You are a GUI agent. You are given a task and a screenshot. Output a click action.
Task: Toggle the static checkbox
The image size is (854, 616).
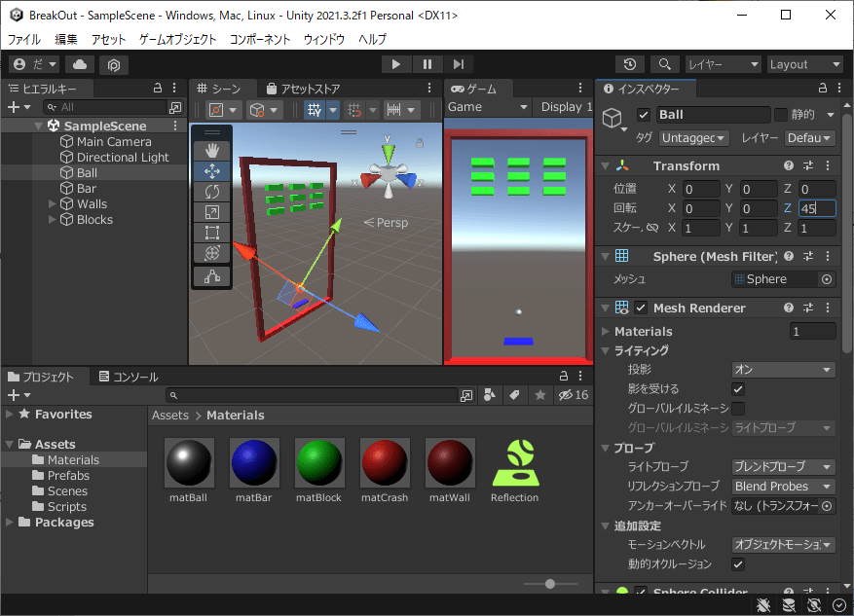tap(781, 115)
